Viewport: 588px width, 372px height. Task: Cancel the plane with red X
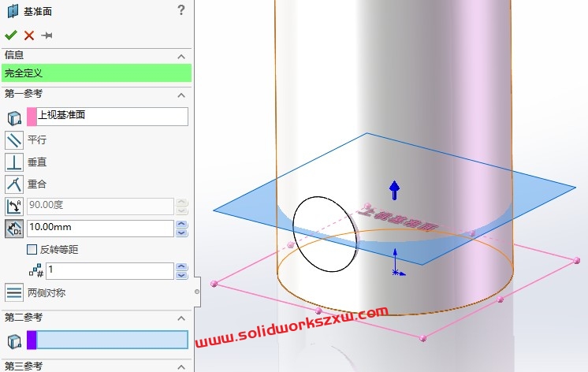point(29,35)
